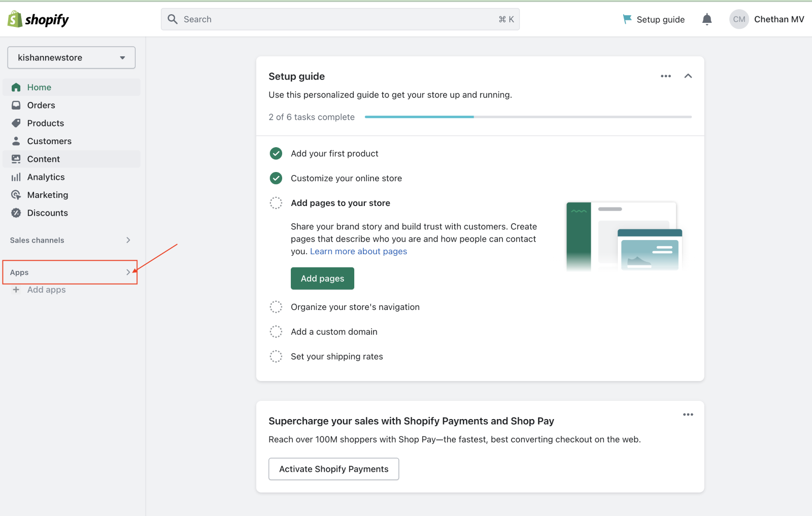Click the search magnifier icon

(x=173, y=19)
